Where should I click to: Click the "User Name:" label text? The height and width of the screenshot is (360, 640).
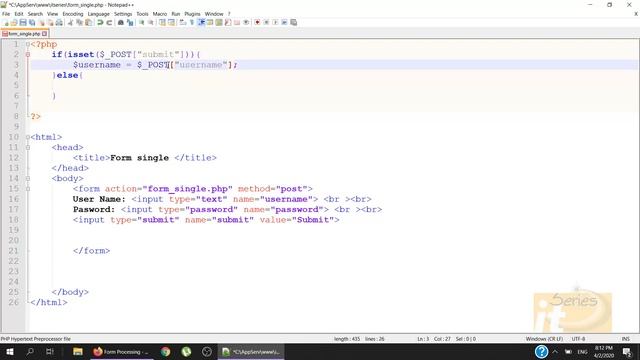99,199
